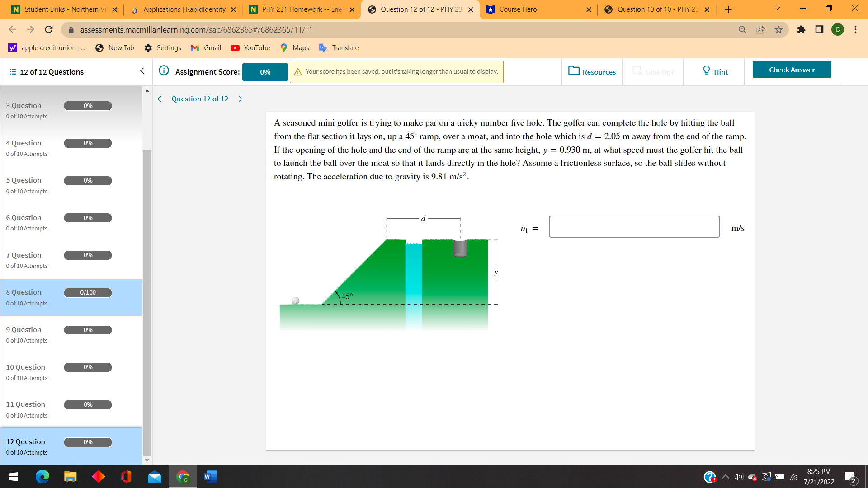The image size is (868, 488).
Task: Click the assignment score info icon
Action: (x=164, y=70)
